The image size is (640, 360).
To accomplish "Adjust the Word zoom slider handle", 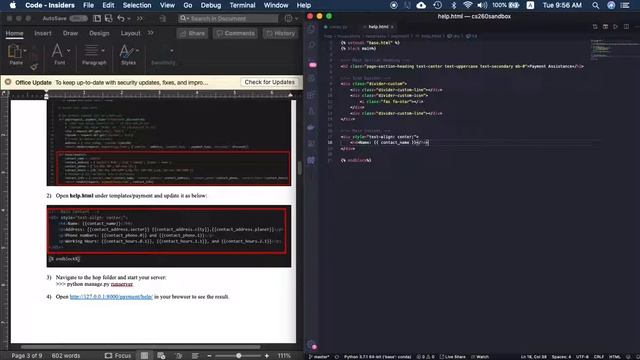I will (x=238, y=356).
